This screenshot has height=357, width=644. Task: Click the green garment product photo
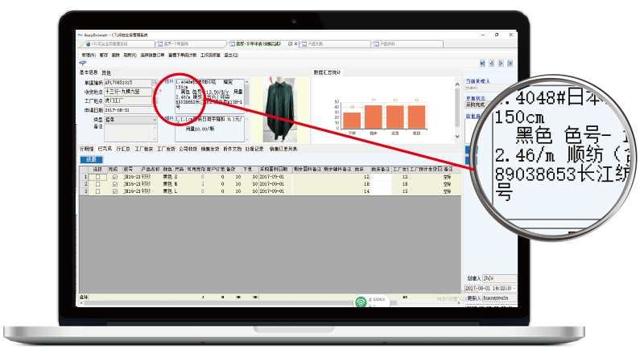(x=280, y=109)
